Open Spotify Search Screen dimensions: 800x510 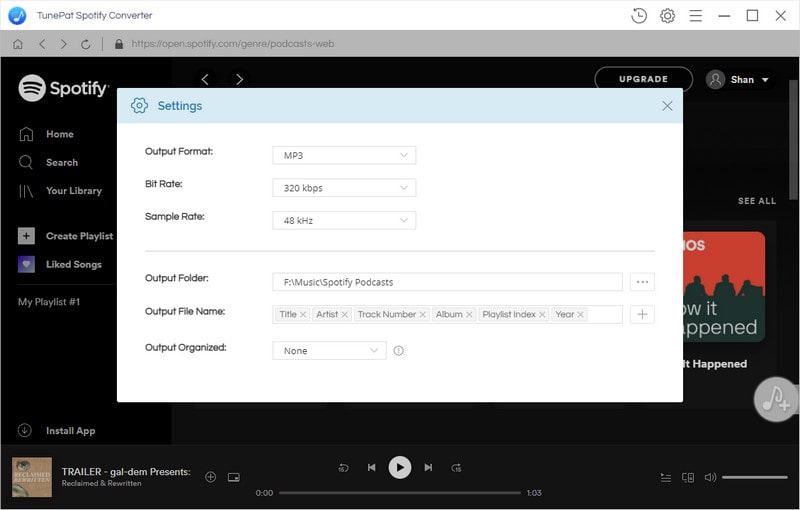tap(49, 162)
